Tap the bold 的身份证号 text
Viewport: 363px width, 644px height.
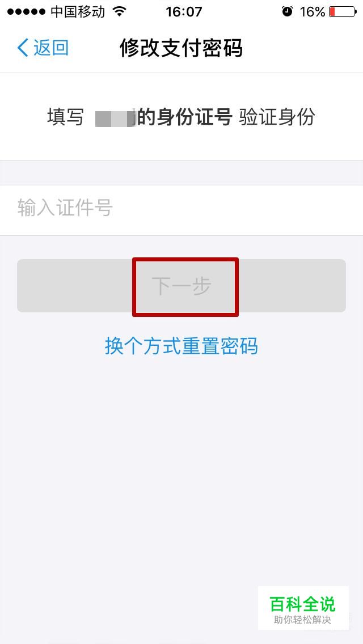tap(184, 117)
